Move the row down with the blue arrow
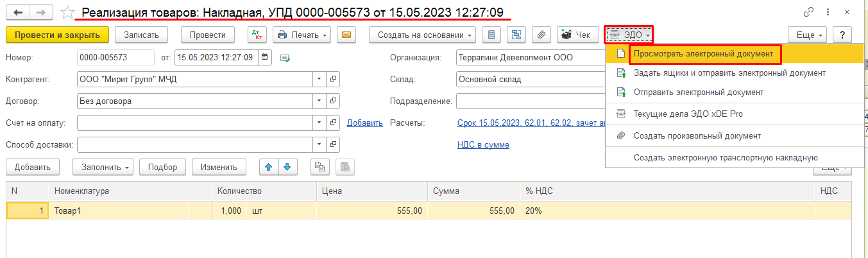Image resolution: width=868 pixels, height=258 pixels. pos(287,167)
